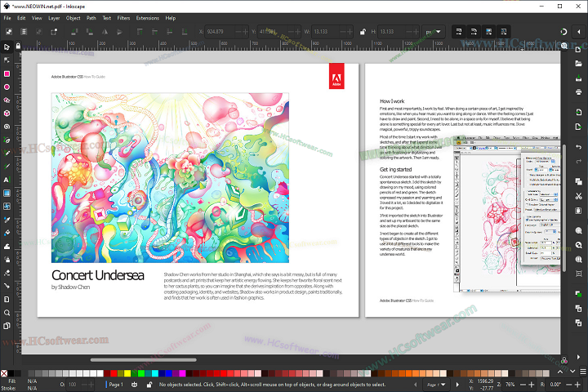
Task: Select the Selector arrow tool
Action: pos(7,47)
